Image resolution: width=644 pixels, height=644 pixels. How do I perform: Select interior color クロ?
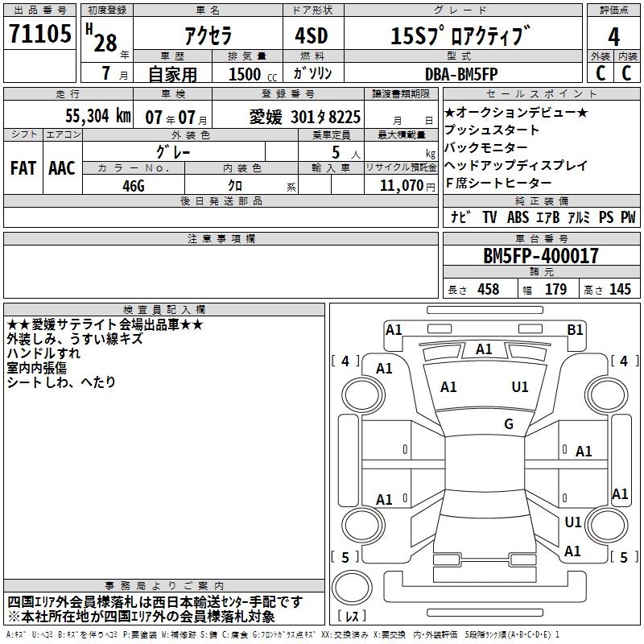click(x=235, y=185)
